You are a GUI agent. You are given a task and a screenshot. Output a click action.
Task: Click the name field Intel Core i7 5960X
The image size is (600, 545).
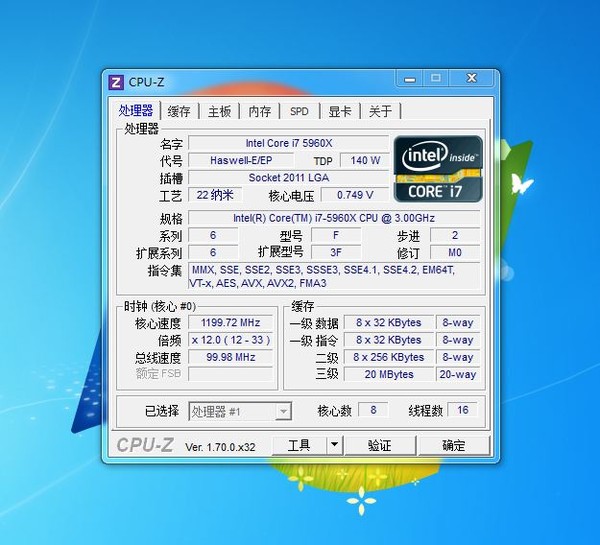click(289, 143)
